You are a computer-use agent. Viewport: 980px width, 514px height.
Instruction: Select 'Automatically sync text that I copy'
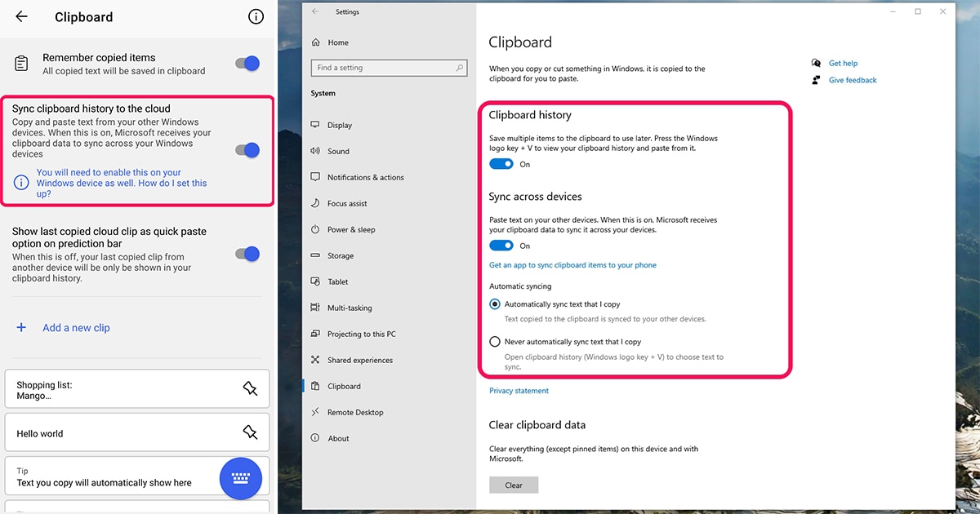[495, 304]
